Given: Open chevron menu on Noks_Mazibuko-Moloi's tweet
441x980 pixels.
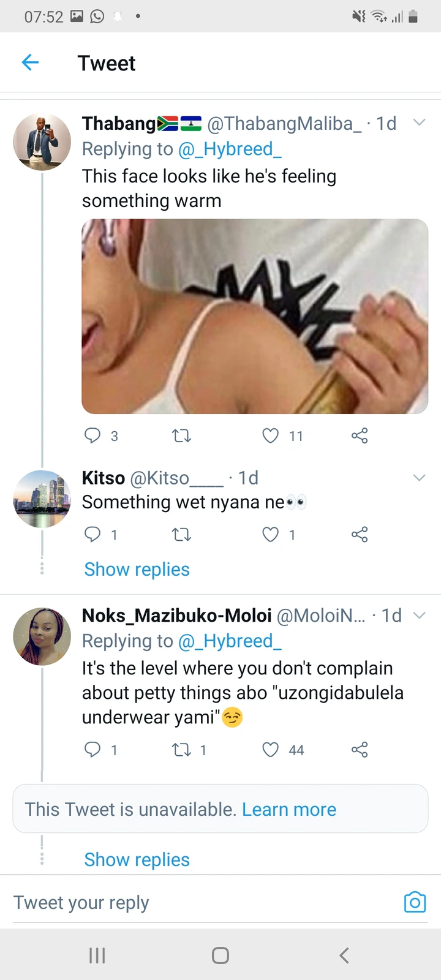Looking at the screenshot, I should point(419,615).
